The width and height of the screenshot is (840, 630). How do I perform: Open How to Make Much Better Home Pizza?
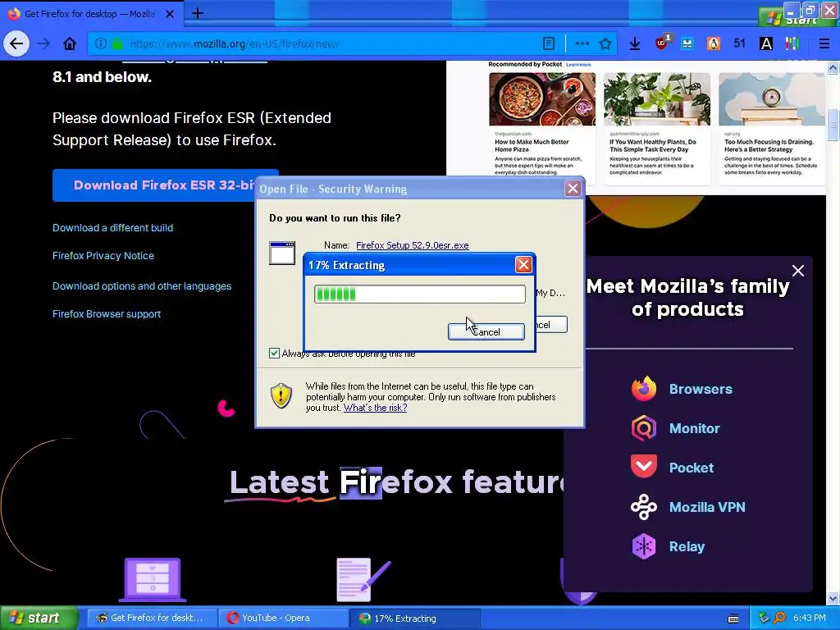(x=541, y=129)
